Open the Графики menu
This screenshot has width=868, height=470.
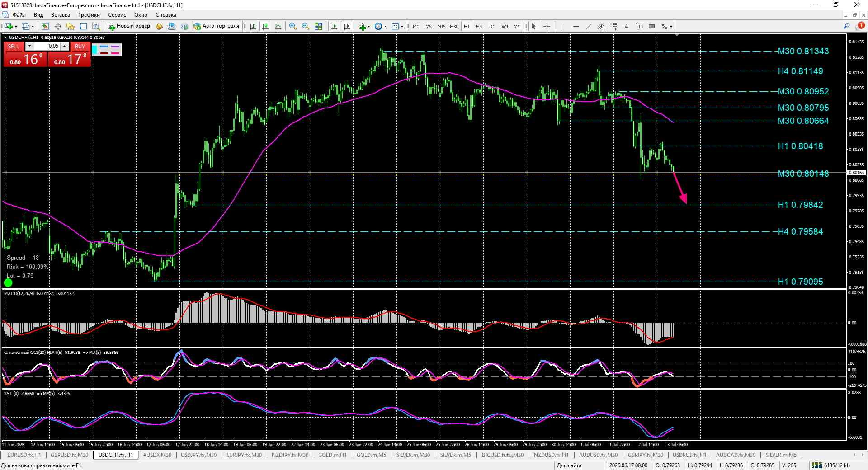tap(89, 15)
